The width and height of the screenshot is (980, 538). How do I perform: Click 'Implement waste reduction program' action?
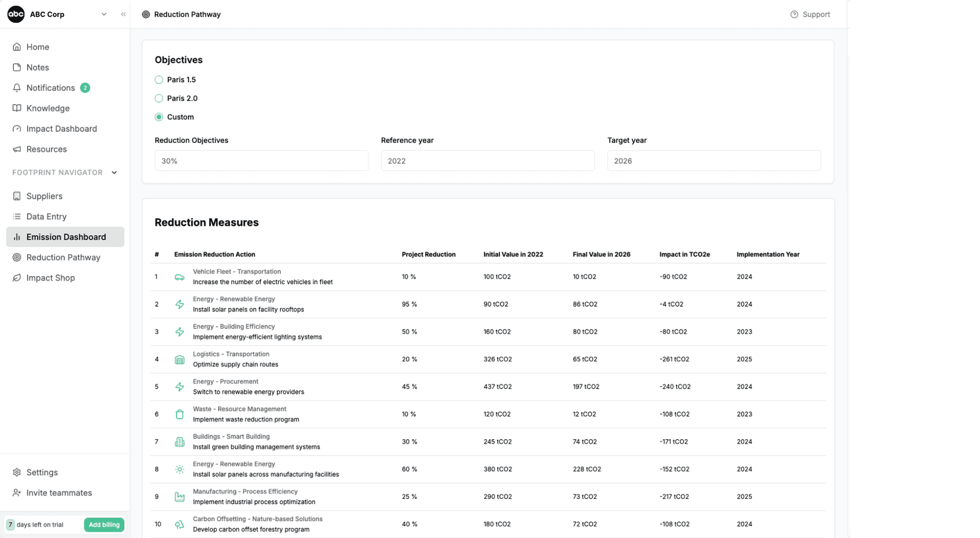click(x=246, y=419)
